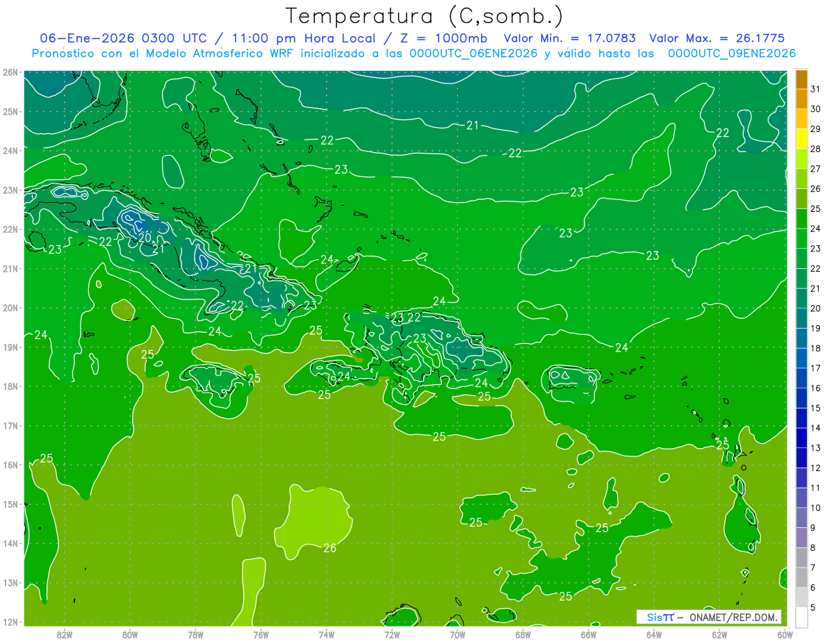Click the legend scale value "13"

(x=815, y=448)
